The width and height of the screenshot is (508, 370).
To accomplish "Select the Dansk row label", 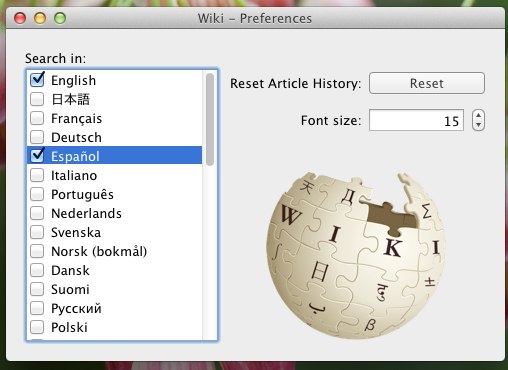I will [x=70, y=270].
